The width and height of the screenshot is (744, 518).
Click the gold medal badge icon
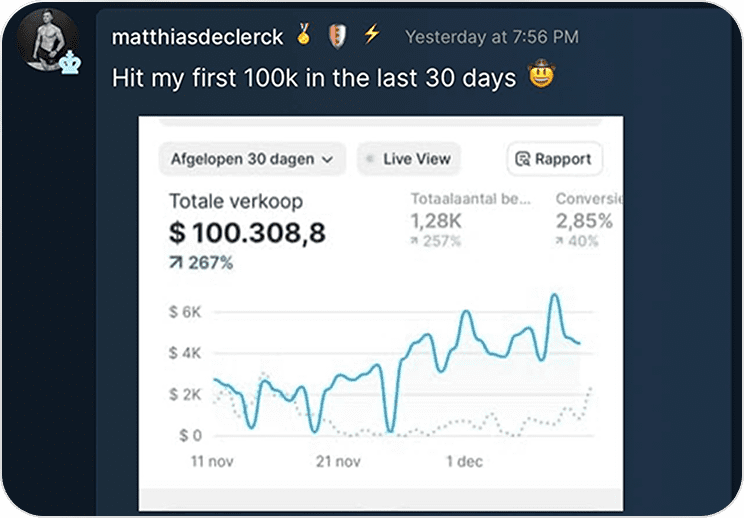coord(304,34)
